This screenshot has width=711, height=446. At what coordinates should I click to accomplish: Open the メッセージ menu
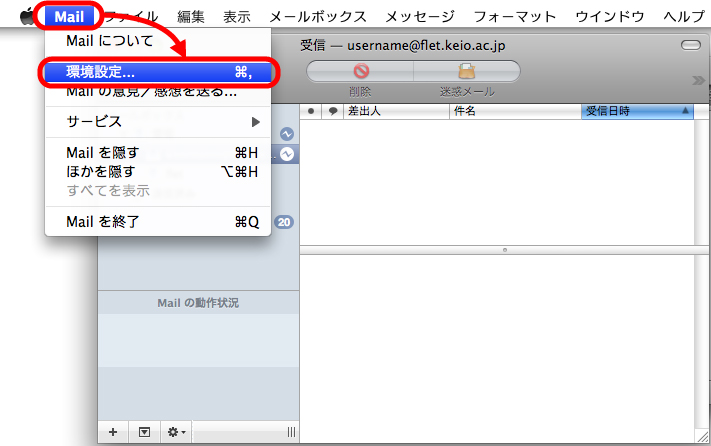click(x=420, y=17)
